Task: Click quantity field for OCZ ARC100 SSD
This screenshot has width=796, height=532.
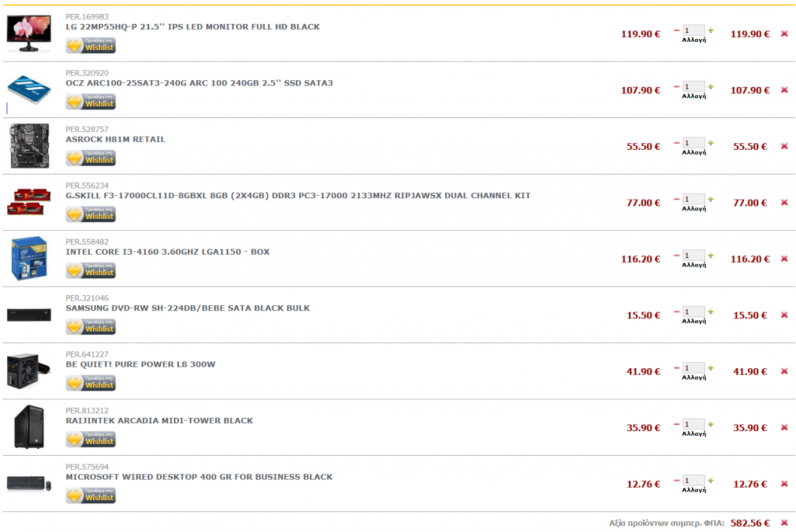Action: (x=694, y=86)
